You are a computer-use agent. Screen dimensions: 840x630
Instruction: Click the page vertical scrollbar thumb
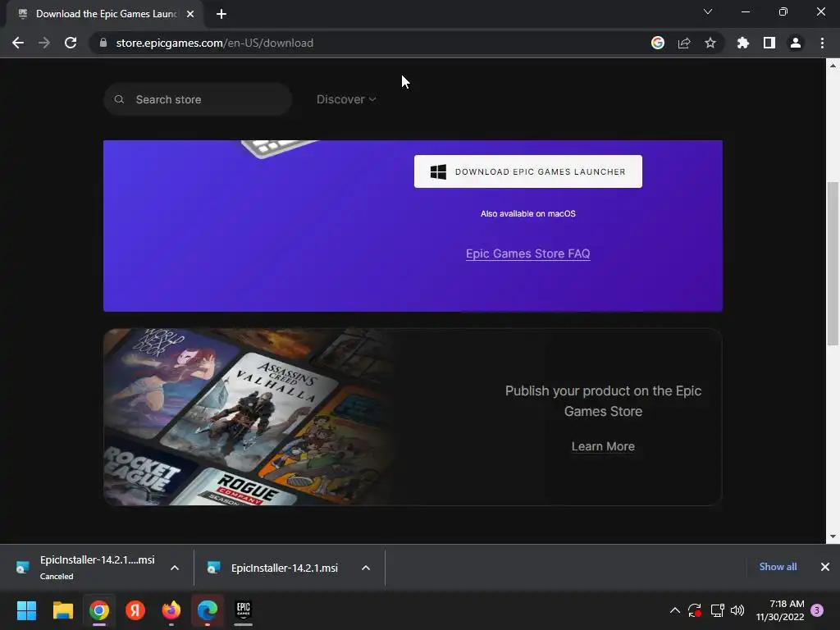point(833,263)
